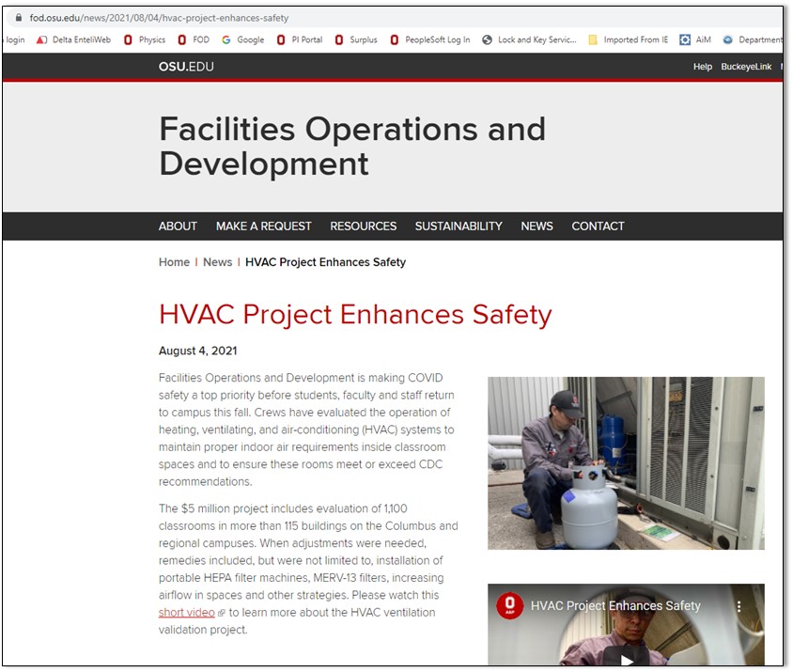Open the CONTACT menu
793x672 pixels.
(598, 227)
